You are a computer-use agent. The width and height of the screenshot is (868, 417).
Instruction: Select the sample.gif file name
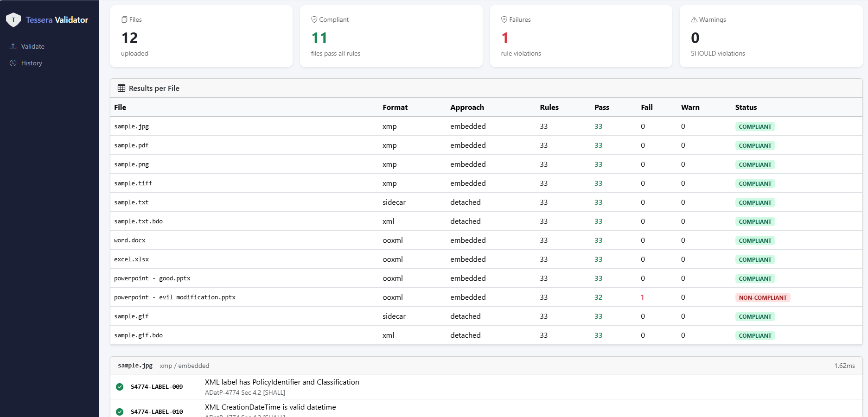tap(132, 316)
